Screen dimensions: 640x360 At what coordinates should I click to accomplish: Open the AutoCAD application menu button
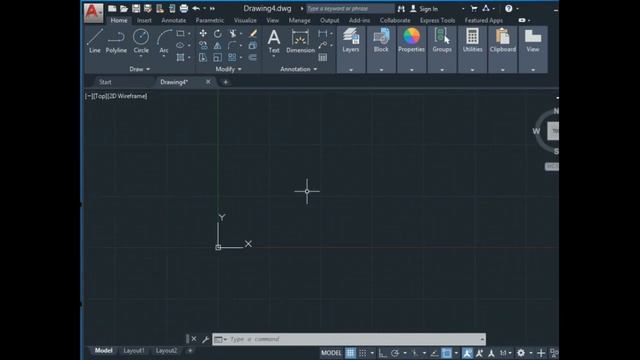[93, 12]
